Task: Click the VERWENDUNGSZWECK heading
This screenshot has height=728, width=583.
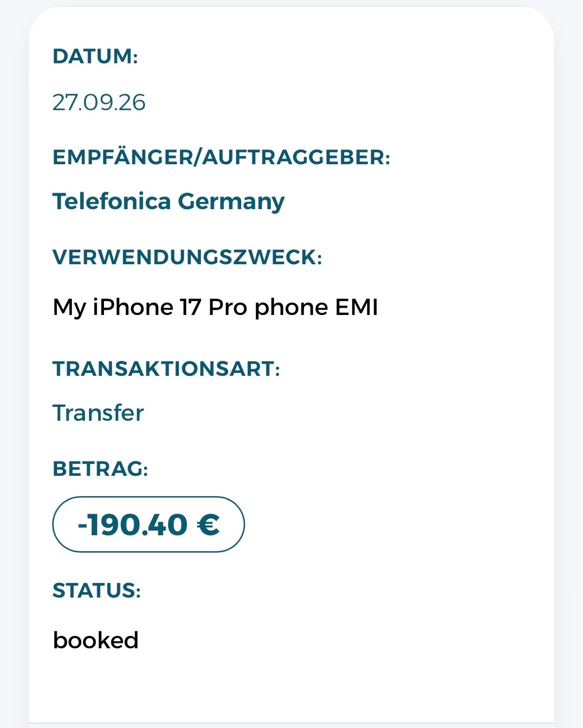Action: [x=187, y=257]
